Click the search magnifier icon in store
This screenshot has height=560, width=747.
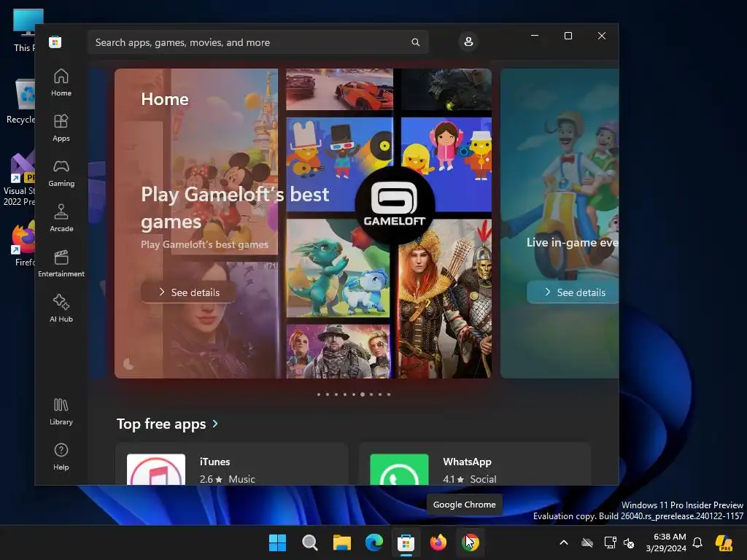(x=415, y=42)
